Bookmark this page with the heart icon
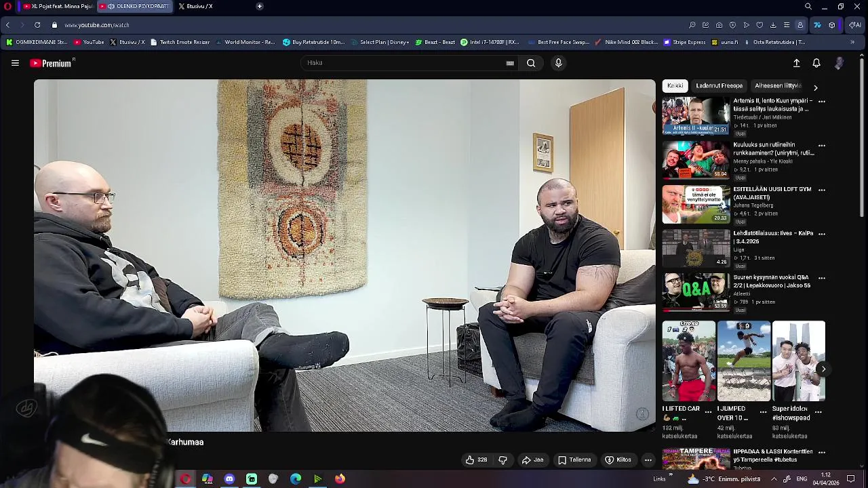This screenshot has height=488, width=868. click(x=759, y=25)
